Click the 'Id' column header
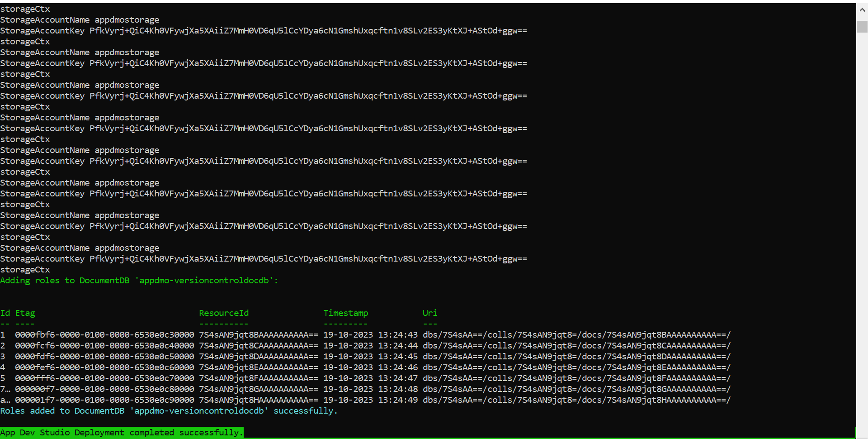868x439 pixels. click(x=5, y=313)
